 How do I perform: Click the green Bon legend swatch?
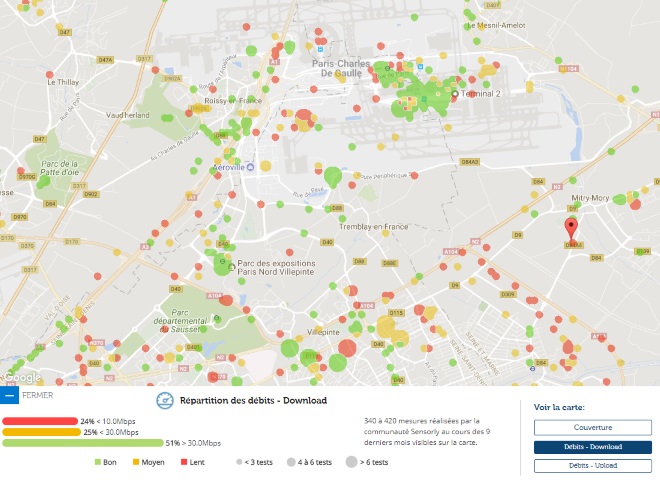(x=97, y=463)
